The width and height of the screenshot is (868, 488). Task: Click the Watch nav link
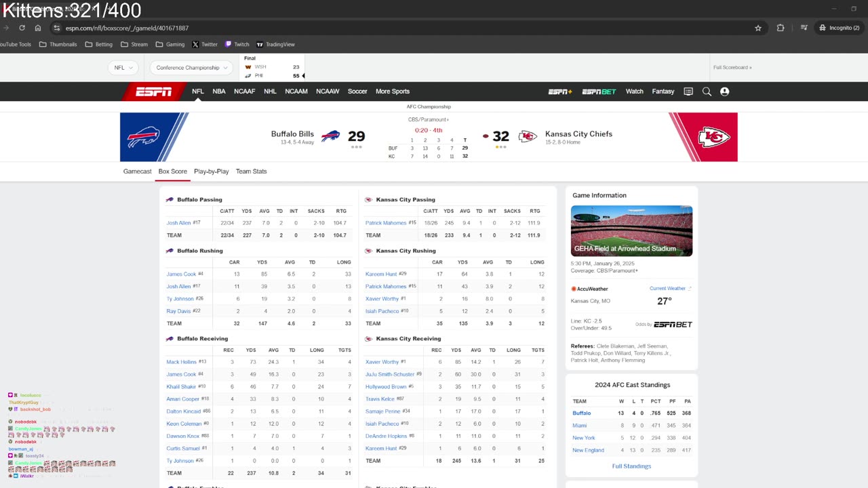pos(634,91)
